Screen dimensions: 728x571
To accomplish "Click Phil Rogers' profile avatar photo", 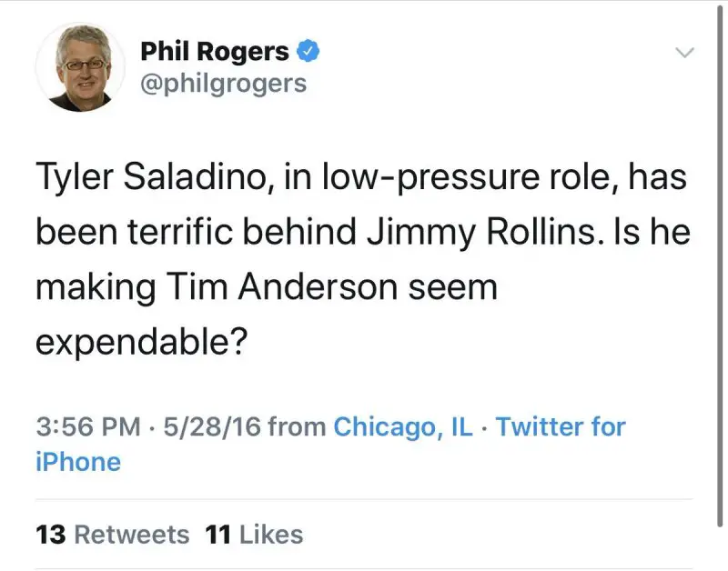I will click(80, 67).
